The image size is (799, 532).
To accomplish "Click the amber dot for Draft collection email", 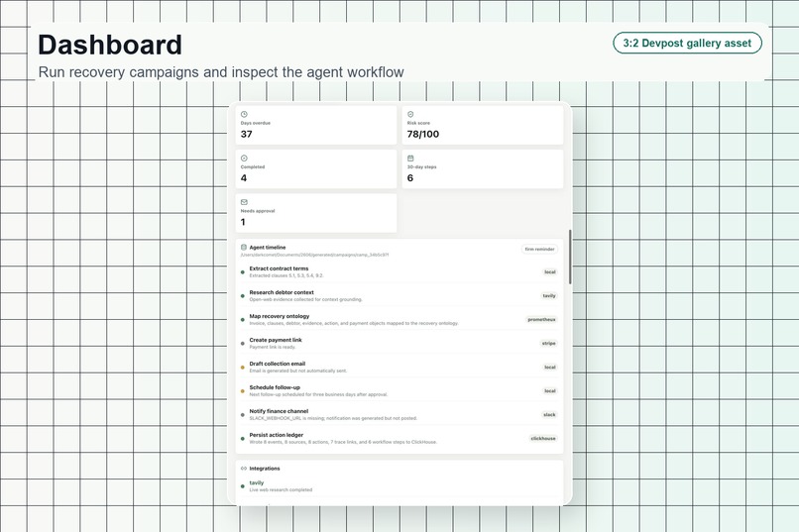I will tap(243, 368).
